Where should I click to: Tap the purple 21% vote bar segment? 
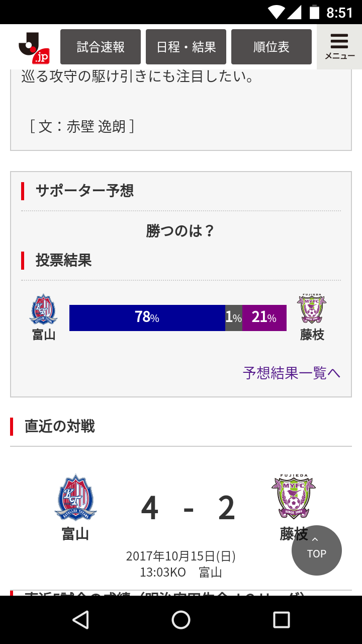point(264,318)
